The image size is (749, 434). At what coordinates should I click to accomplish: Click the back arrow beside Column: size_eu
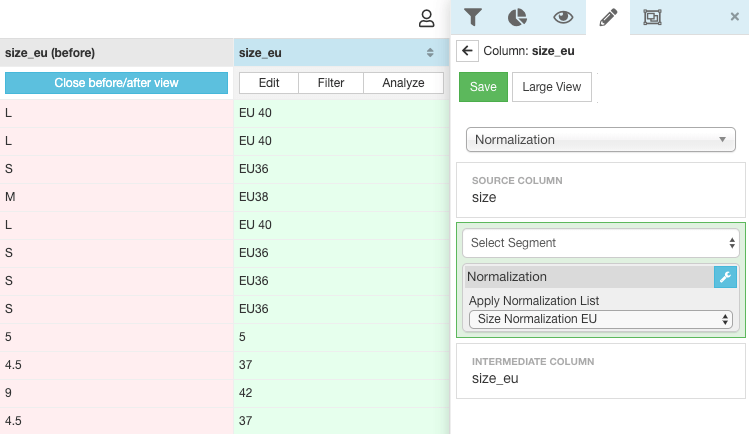[x=467, y=50]
